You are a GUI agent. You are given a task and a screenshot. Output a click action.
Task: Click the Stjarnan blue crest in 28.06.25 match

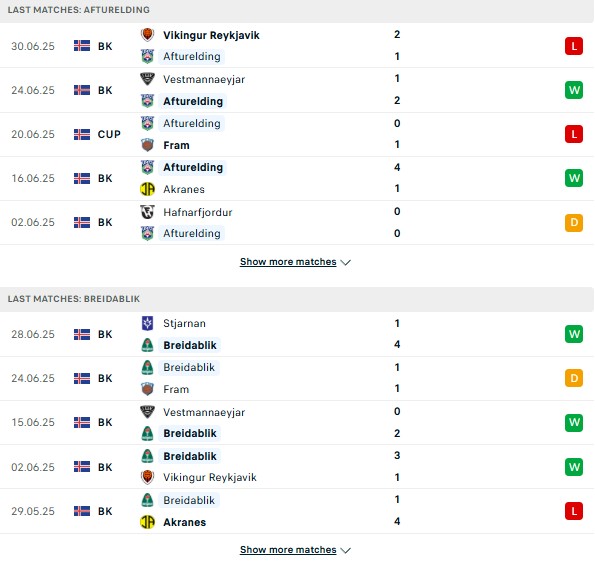point(147,323)
